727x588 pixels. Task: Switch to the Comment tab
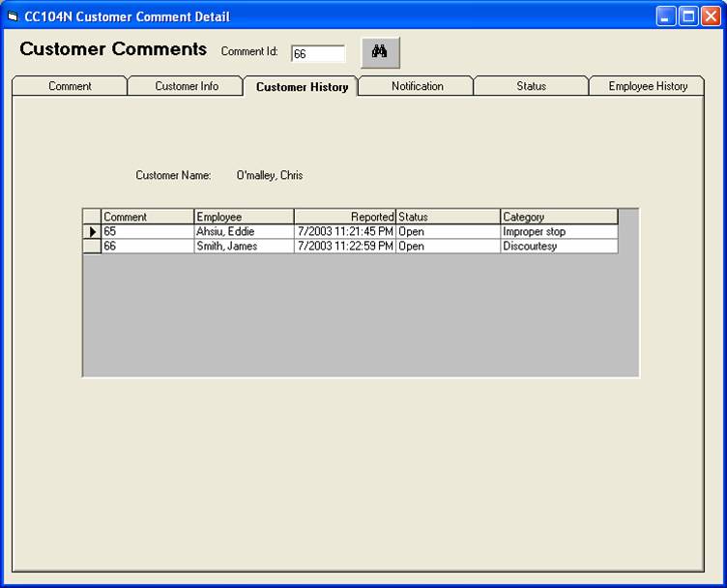pyautogui.click(x=70, y=86)
